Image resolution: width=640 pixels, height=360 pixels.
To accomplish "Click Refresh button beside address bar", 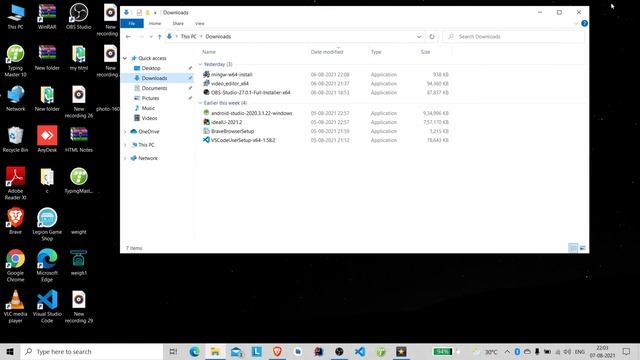I will pyautogui.click(x=431, y=36).
